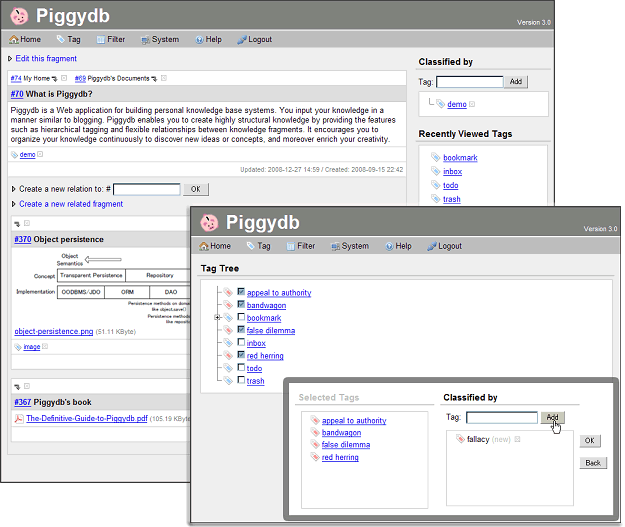625x527 pixels.
Task: Focus the Create a new relation number field
Action: point(147,189)
